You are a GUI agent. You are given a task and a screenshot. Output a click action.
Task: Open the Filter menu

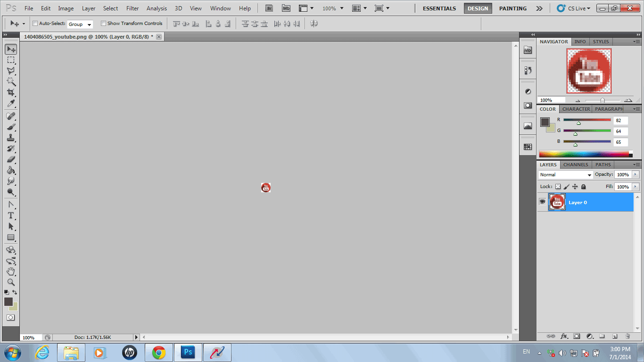[132, 8]
